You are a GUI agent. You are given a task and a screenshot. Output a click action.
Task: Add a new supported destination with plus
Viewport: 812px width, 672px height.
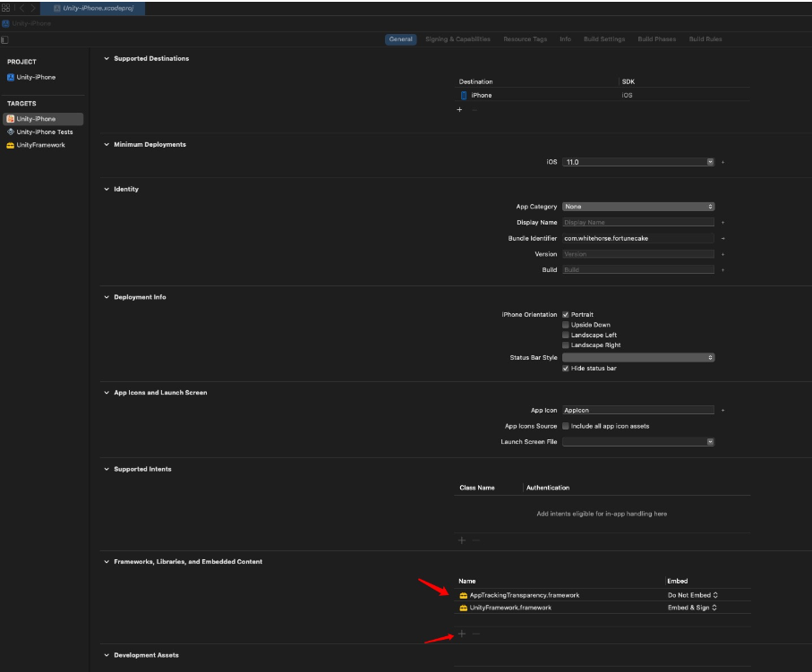(459, 110)
